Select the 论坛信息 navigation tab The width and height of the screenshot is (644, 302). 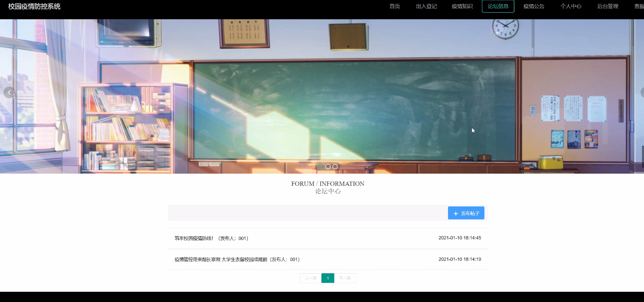pos(498,6)
